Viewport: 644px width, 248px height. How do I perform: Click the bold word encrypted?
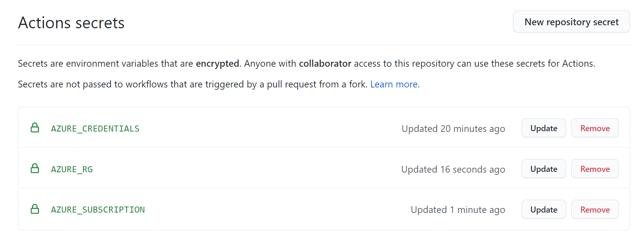point(218,64)
